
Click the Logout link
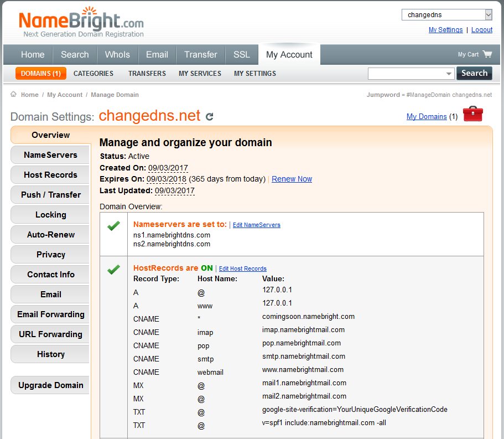pos(481,30)
